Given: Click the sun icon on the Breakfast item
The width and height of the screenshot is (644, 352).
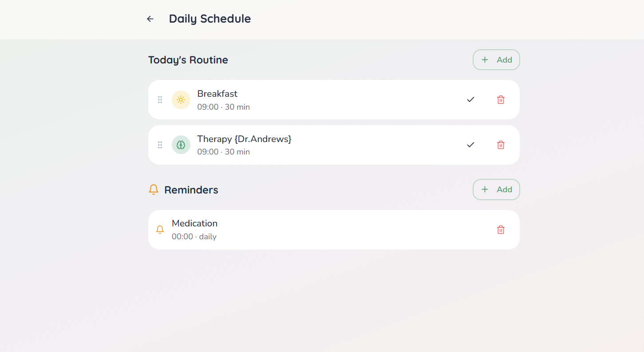Looking at the screenshot, I should click(x=181, y=99).
